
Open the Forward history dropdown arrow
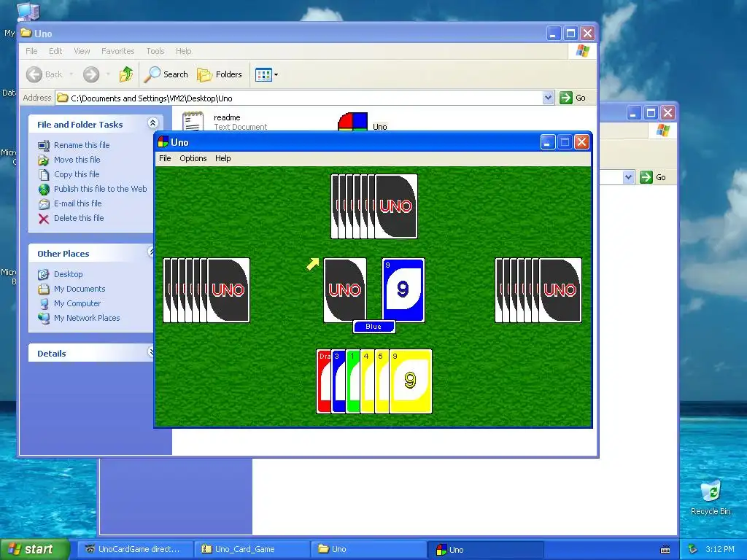coord(108,74)
